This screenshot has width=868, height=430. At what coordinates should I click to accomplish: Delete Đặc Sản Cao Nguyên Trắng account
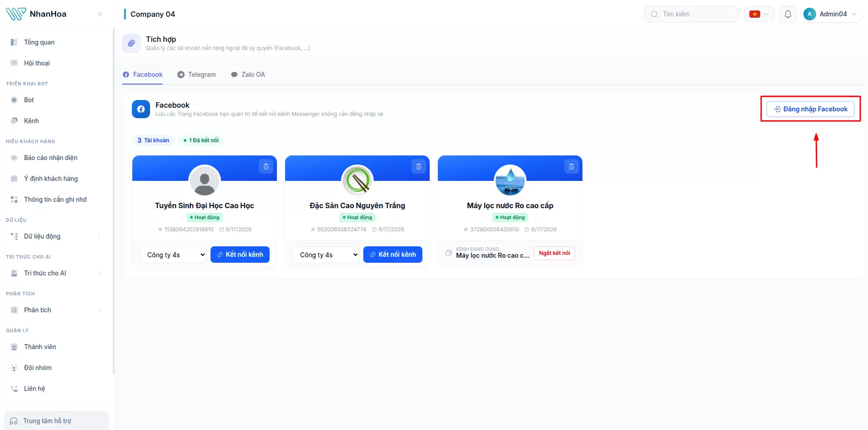pyautogui.click(x=419, y=167)
